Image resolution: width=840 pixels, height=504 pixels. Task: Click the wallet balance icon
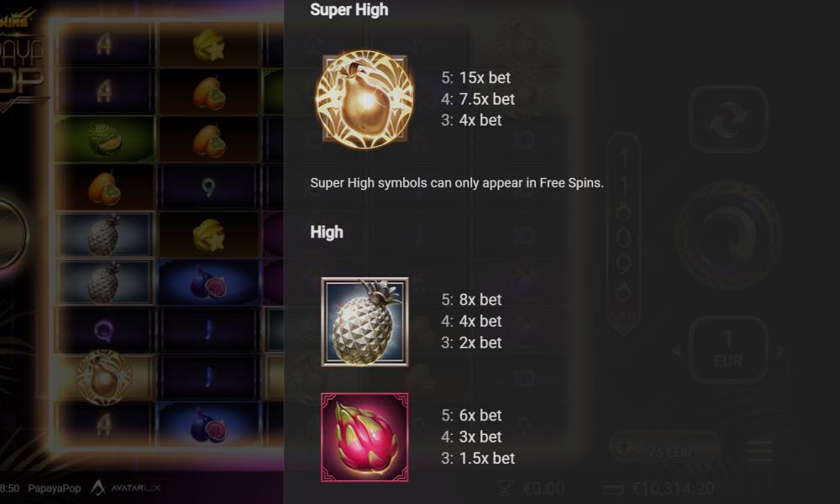(613, 489)
